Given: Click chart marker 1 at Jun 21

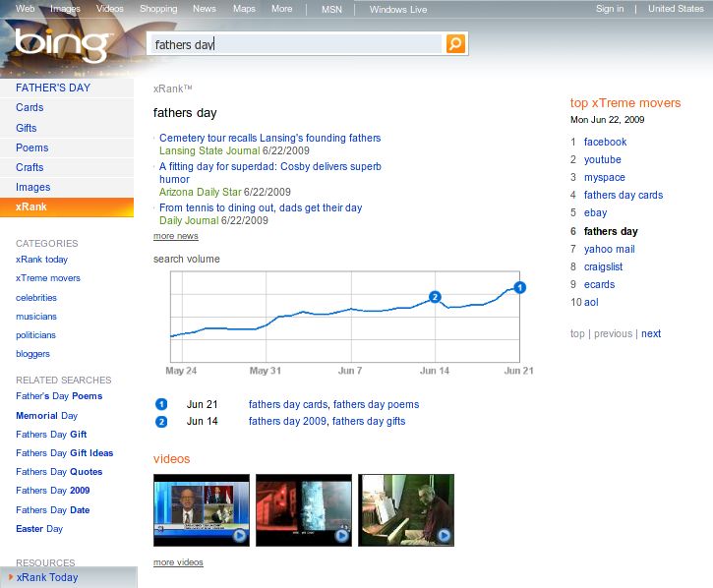Looking at the screenshot, I should 519,287.
